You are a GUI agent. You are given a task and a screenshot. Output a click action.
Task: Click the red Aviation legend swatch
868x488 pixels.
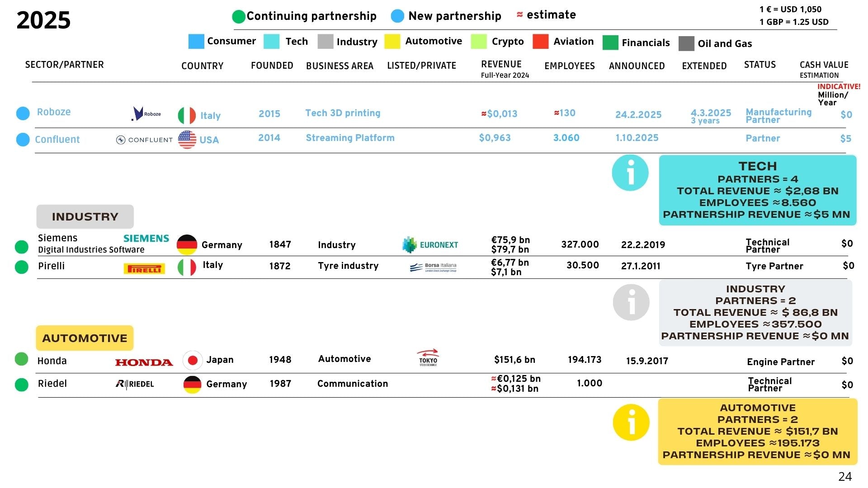(x=540, y=42)
